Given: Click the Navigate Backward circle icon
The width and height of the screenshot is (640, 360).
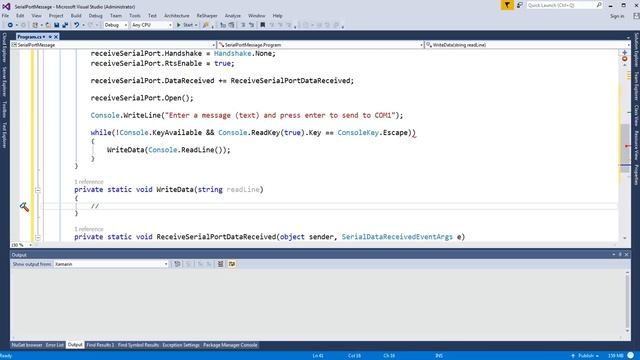Looking at the screenshot, I should [10, 25].
